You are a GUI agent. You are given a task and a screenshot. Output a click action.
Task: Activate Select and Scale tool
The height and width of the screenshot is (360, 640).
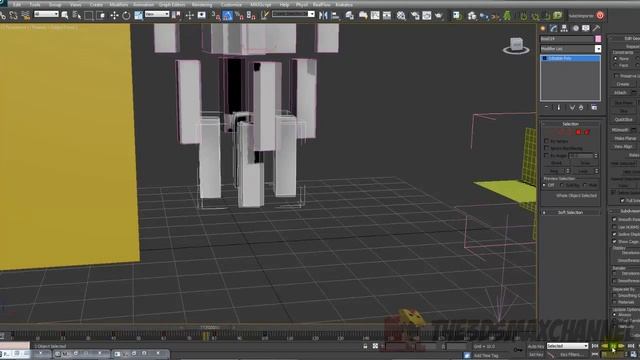pyautogui.click(x=139, y=16)
